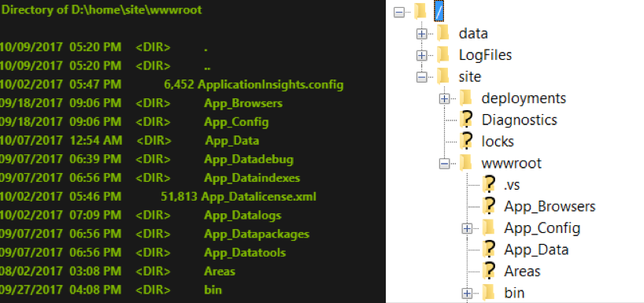
Task: Collapse the site folder node
Action: point(422,77)
